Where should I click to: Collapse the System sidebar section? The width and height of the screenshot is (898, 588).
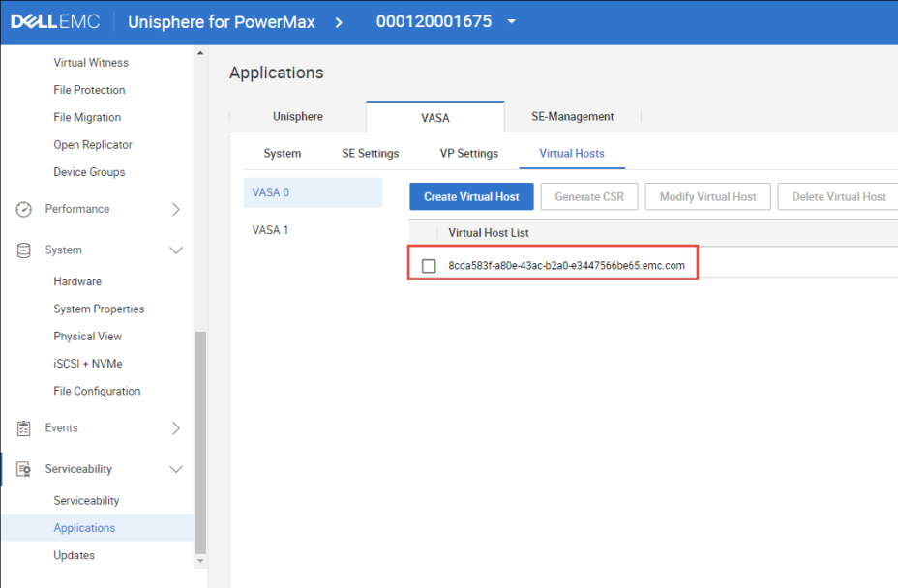176,250
